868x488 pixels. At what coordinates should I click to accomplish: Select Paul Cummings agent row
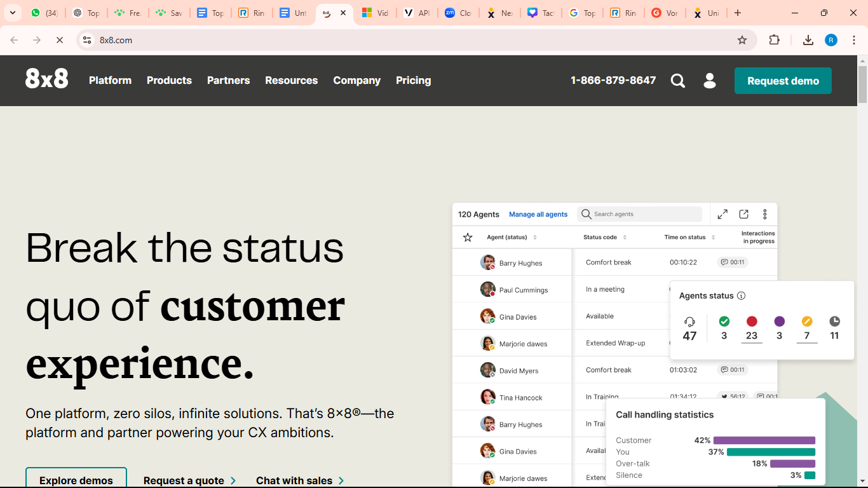(614, 289)
